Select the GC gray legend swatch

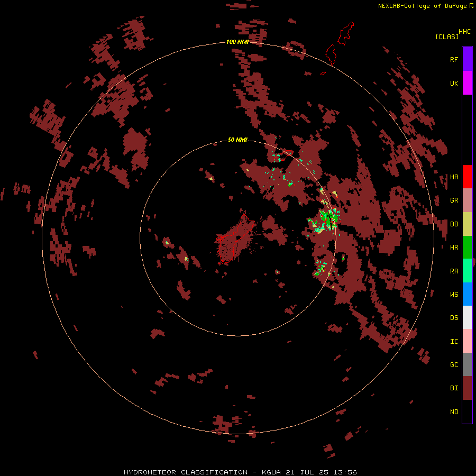click(467, 364)
